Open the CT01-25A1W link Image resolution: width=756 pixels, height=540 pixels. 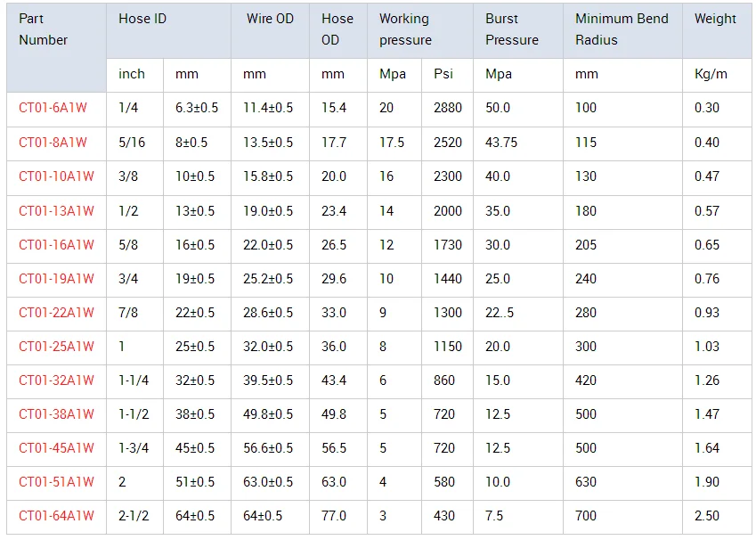click(56, 347)
